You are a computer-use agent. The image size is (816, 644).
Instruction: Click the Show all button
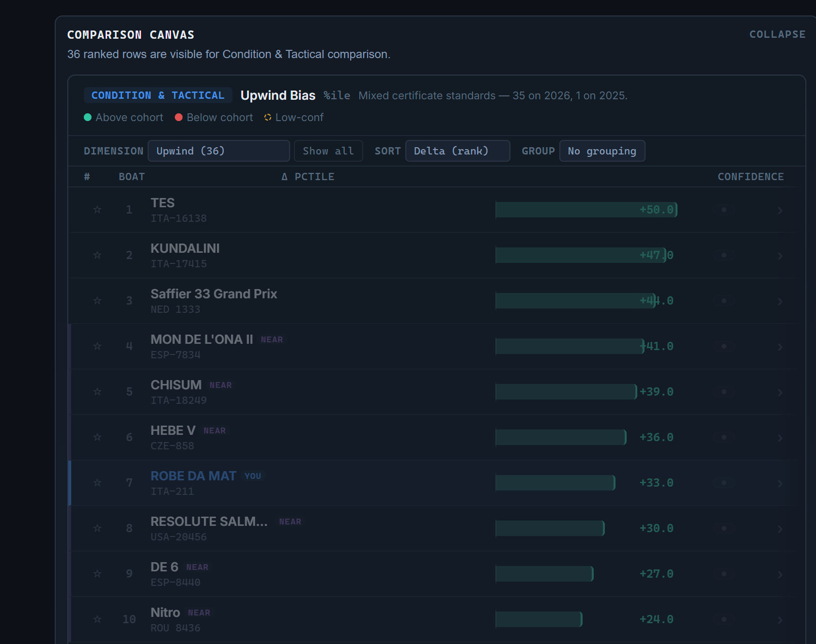[x=328, y=151]
